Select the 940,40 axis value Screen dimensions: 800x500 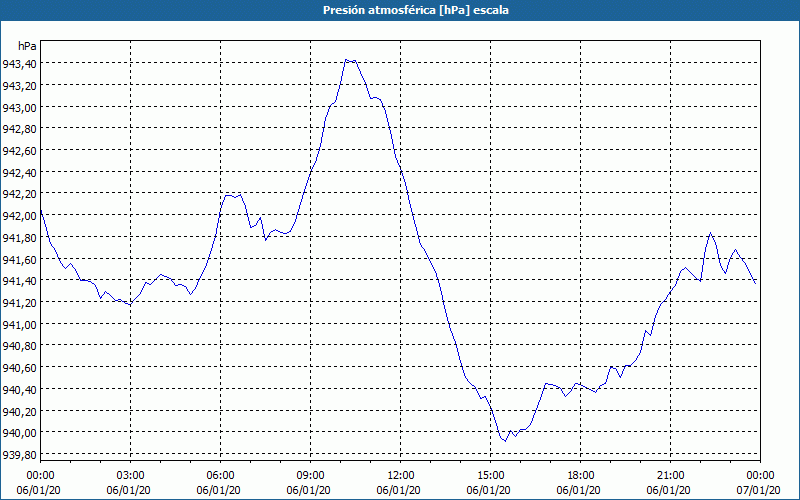point(19,390)
